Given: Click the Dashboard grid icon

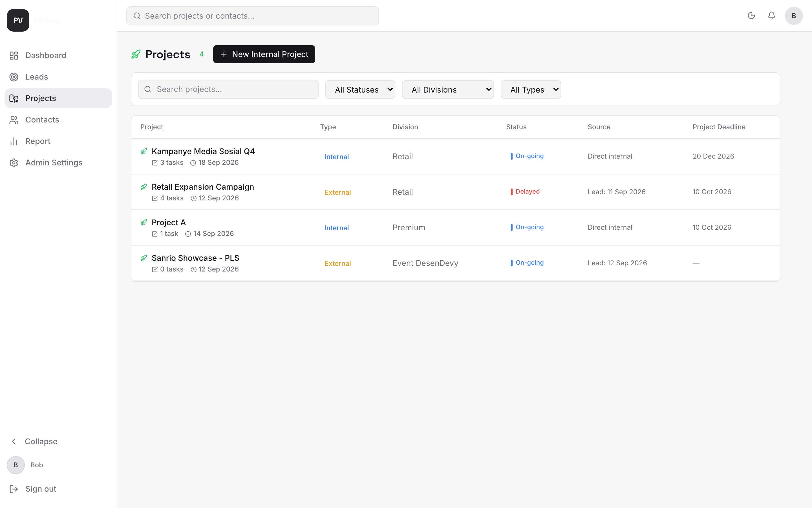Looking at the screenshot, I should (x=14, y=55).
